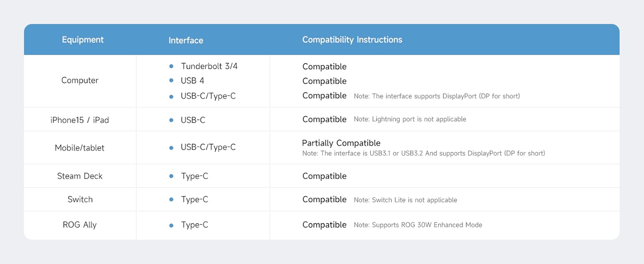Image resolution: width=644 pixels, height=264 pixels.
Task: Select the Mobile/tablet row label
Action: (80, 148)
